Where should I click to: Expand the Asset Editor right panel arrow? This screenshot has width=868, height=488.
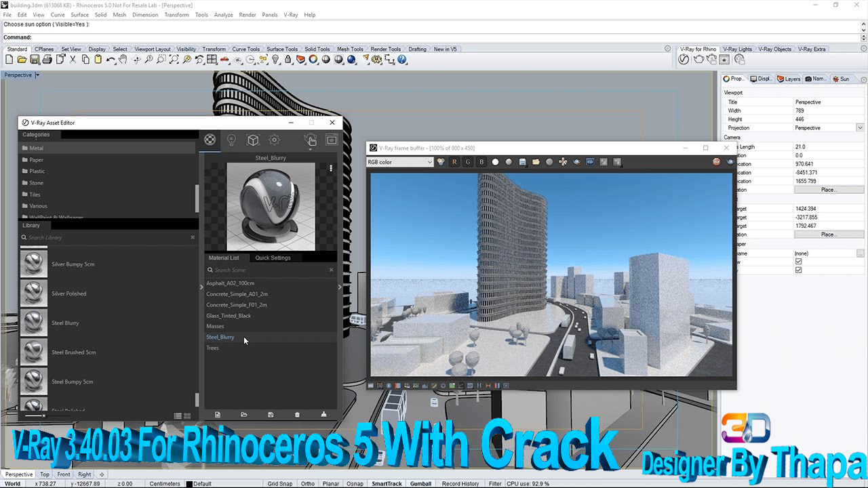pyautogui.click(x=340, y=287)
